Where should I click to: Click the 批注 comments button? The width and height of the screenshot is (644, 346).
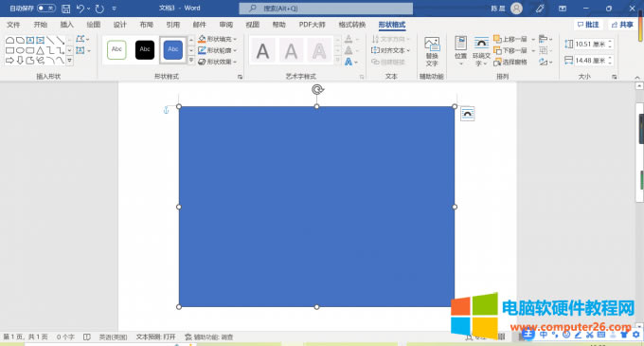588,25
